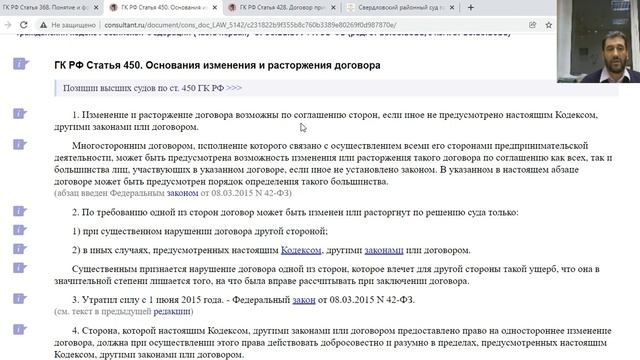
Task: Click the webcam video thumbnail of the speaker
Action: (598, 41)
